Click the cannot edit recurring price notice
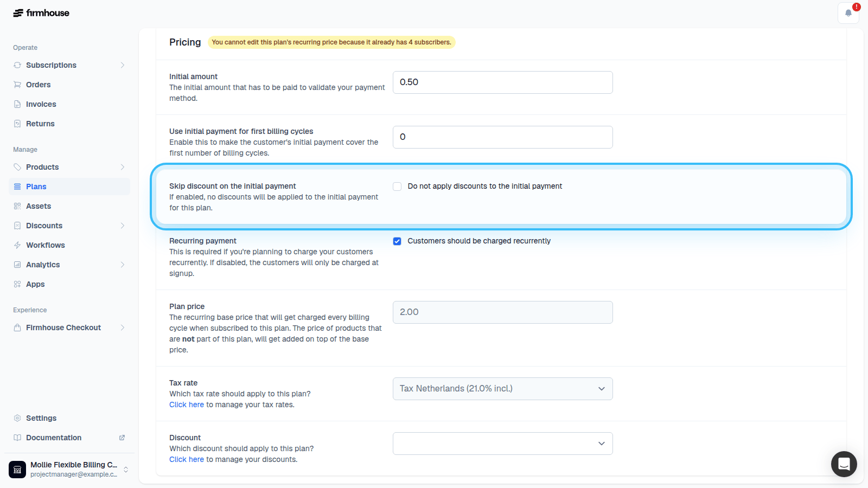 coord(331,42)
